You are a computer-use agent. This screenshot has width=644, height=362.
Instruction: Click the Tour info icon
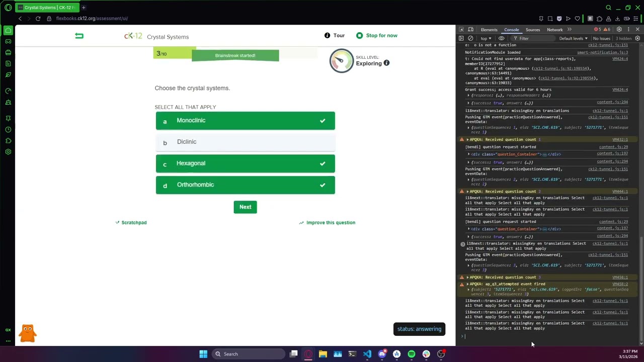[328, 36]
